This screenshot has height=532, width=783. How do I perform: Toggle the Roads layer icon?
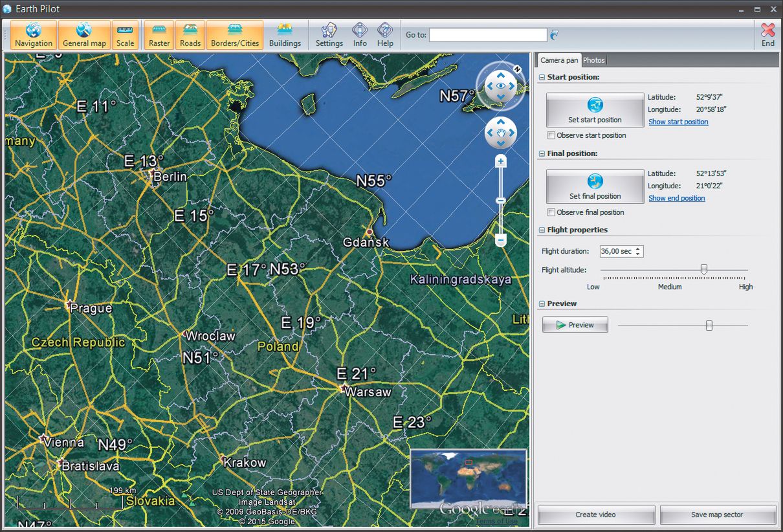tap(190, 35)
